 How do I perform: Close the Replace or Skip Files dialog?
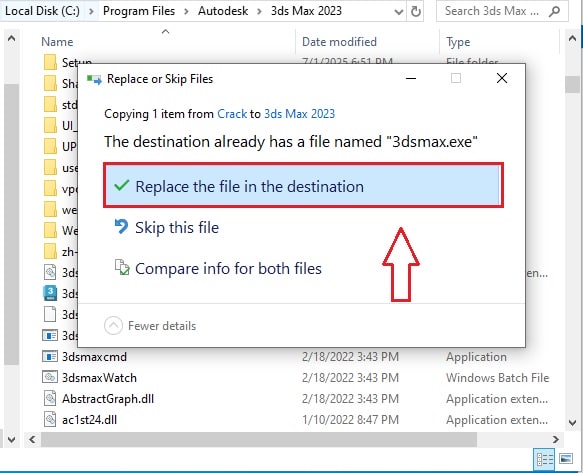tap(502, 78)
